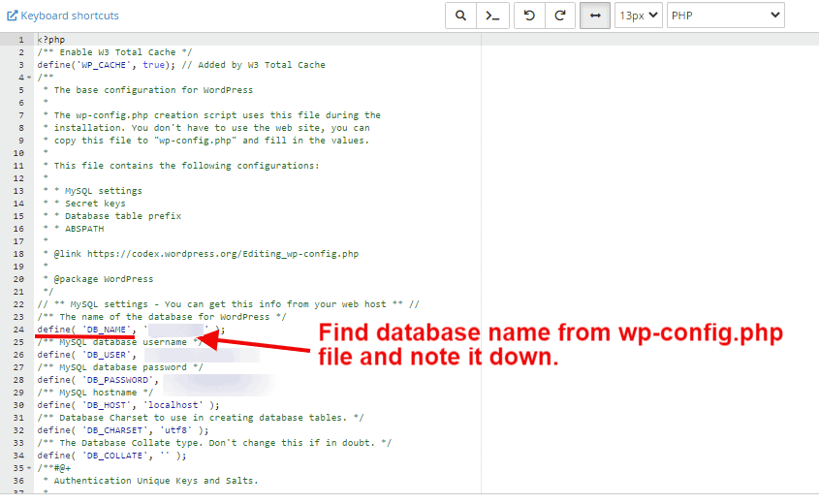819x504 pixels.
Task: Click the 'Database Collate type' comment line
Action: point(214,443)
